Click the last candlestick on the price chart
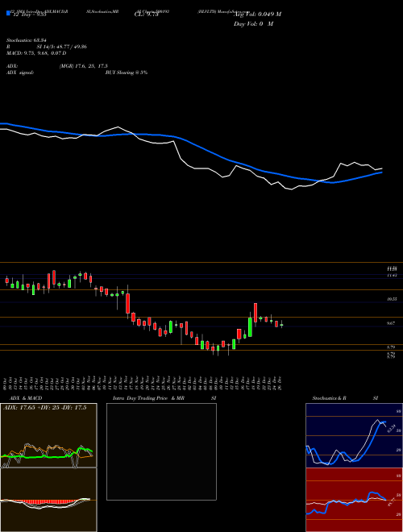Viewport: 403px width, 532px height. (281, 325)
